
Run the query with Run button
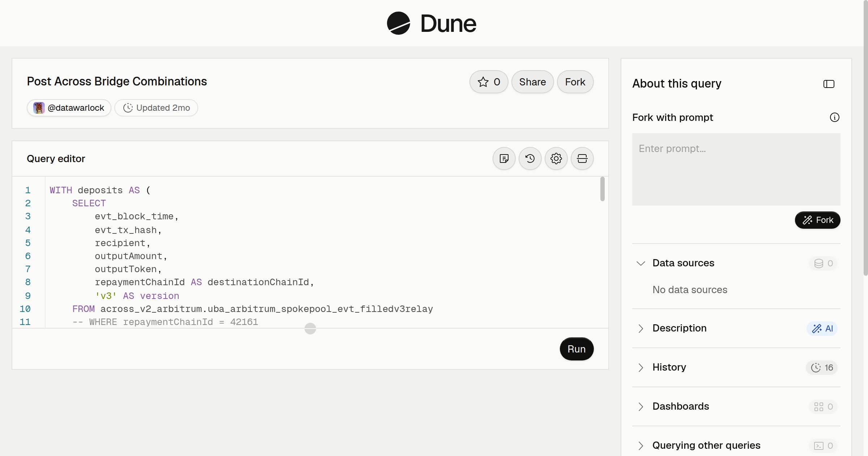pos(576,349)
